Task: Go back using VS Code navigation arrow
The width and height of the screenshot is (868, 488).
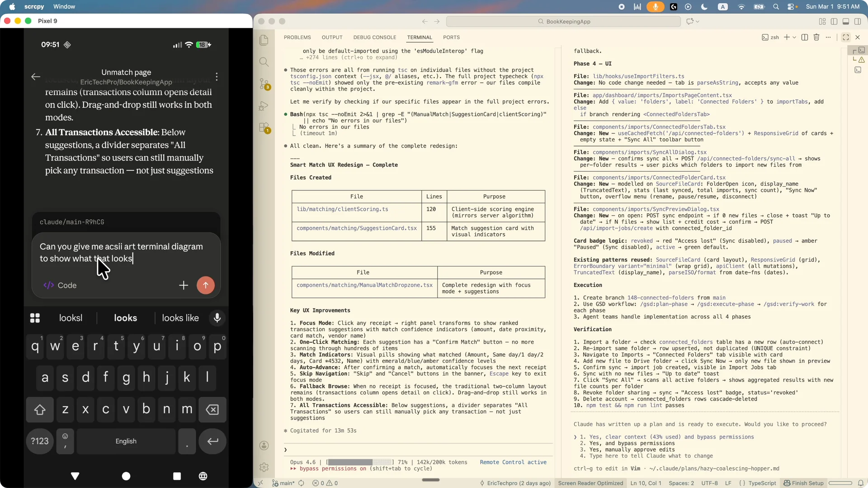Action: [x=425, y=21]
